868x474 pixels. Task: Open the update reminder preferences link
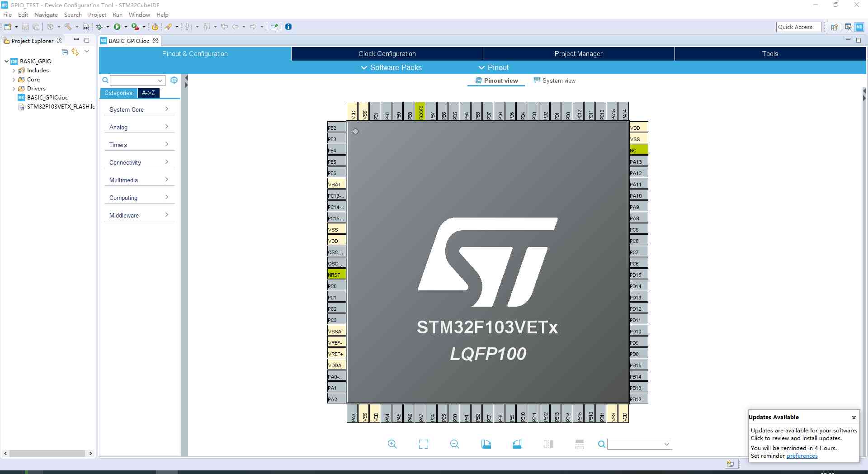(x=802, y=456)
